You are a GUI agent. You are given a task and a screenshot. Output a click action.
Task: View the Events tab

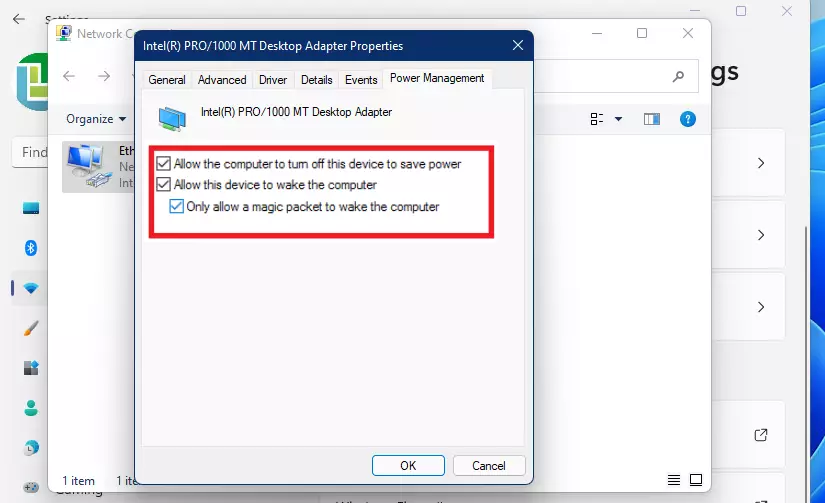361,79
